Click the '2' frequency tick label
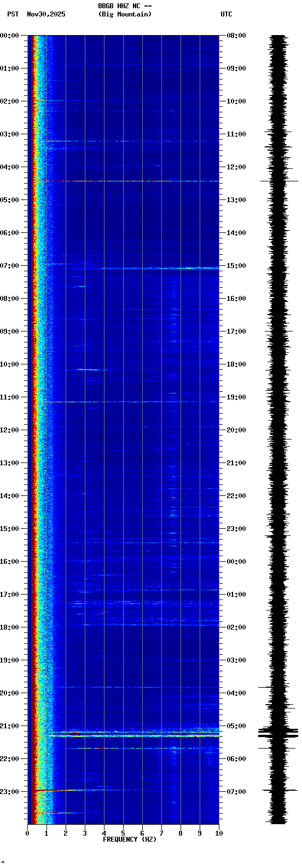The height and width of the screenshot is (868, 302). pos(66,833)
